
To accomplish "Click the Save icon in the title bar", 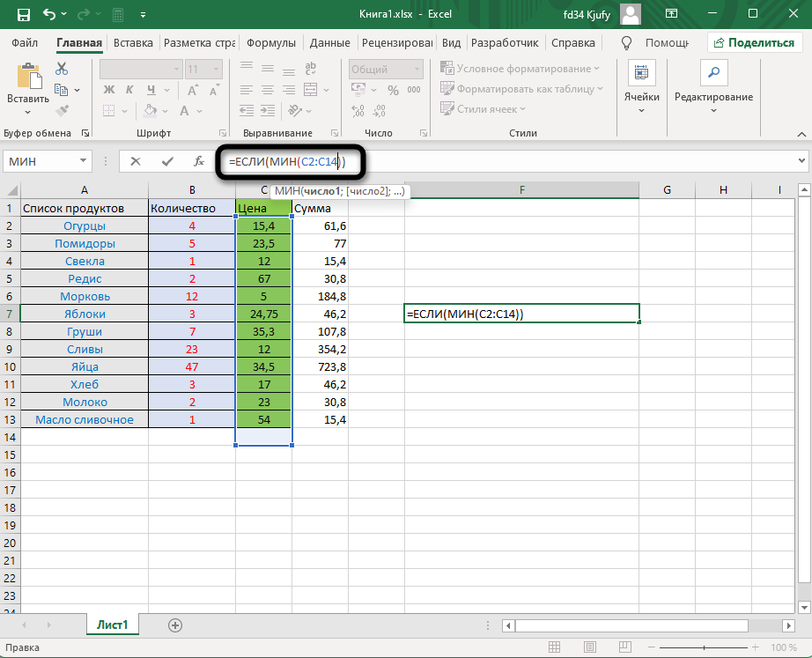I will [x=23, y=14].
